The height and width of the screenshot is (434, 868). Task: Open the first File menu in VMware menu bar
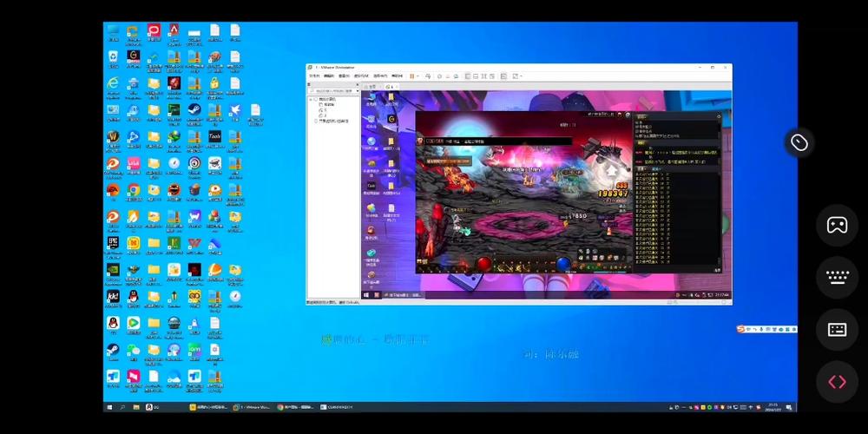314,76
